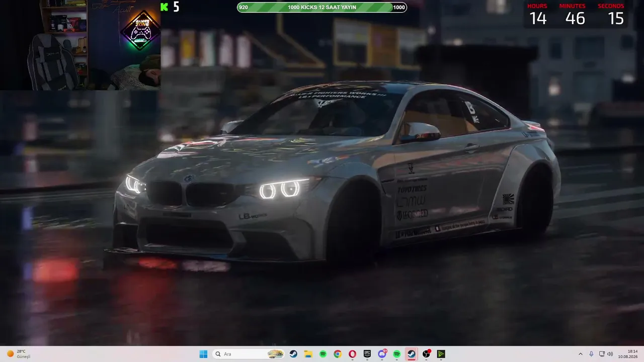The image size is (644, 362).
Task: Click the taskbar search box labeled Ara
Action: coord(248,354)
